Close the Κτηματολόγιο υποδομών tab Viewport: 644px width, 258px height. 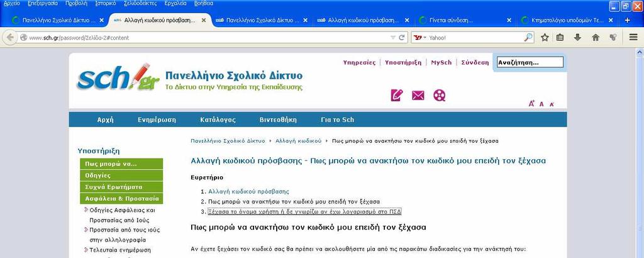[x=611, y=20]
